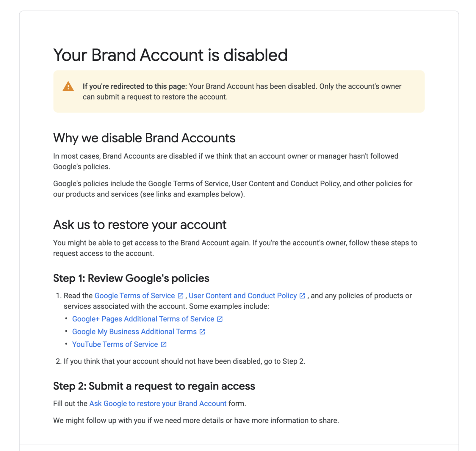This screenshot has width=476, height=451.
Task: Click the 'Ask us to restore your account' heading
Action: (140, 225)
